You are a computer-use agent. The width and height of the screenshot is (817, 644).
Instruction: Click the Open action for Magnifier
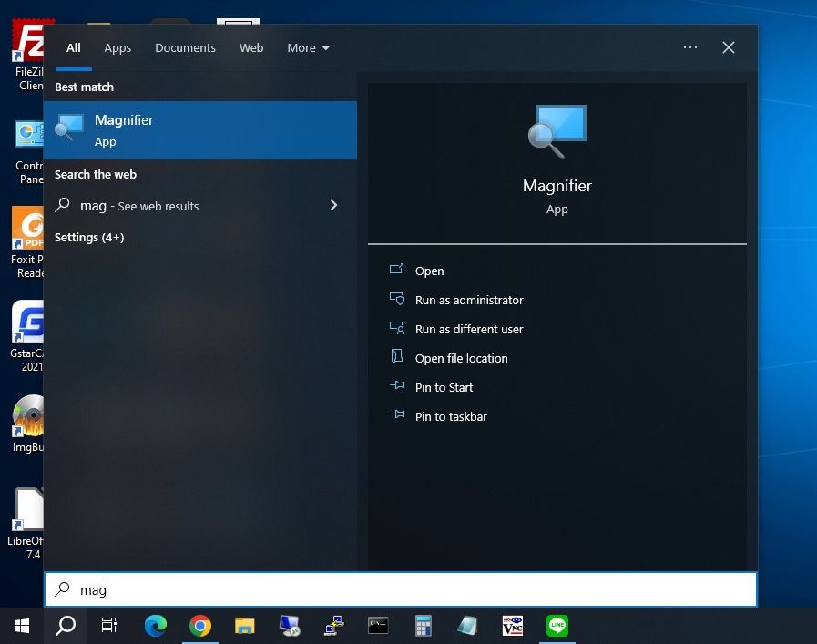pos(429,271)
